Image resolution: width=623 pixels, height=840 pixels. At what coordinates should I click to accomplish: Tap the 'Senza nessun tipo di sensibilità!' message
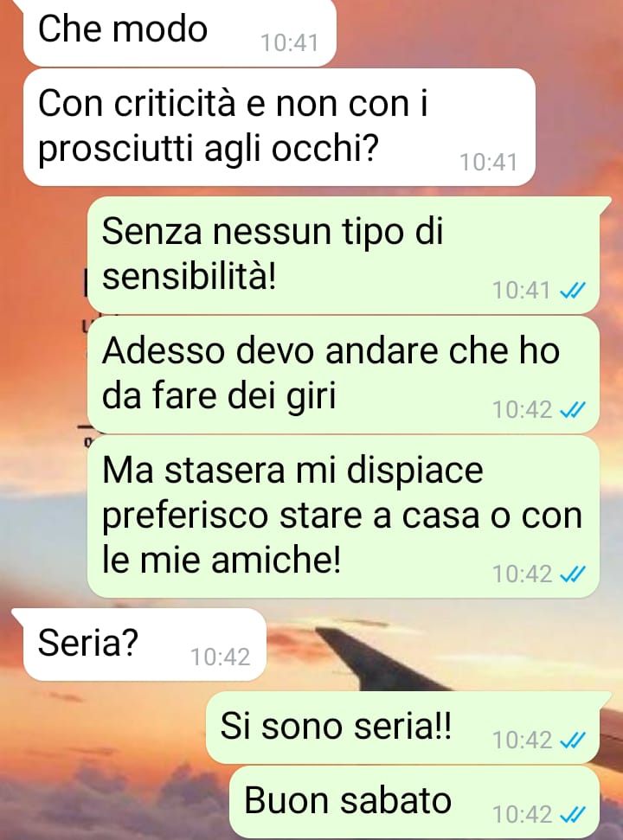(343, 254)
